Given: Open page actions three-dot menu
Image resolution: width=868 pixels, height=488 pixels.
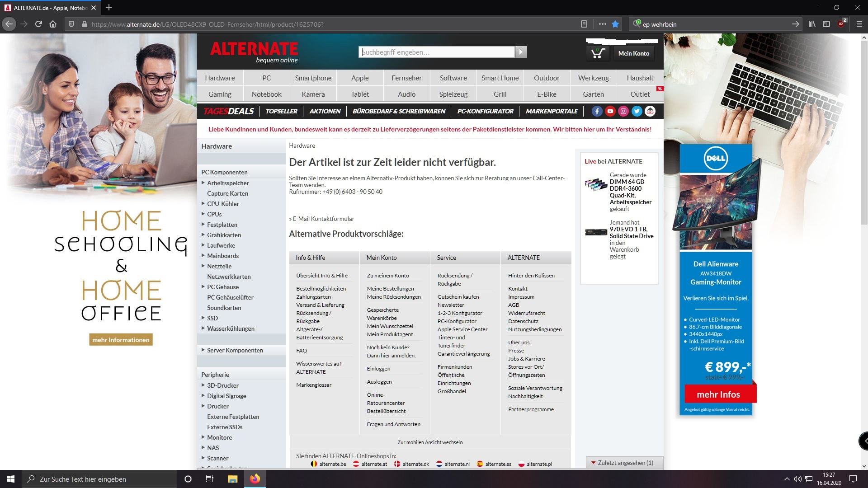Looking at the screenshot, I should (x=602, y=24).
